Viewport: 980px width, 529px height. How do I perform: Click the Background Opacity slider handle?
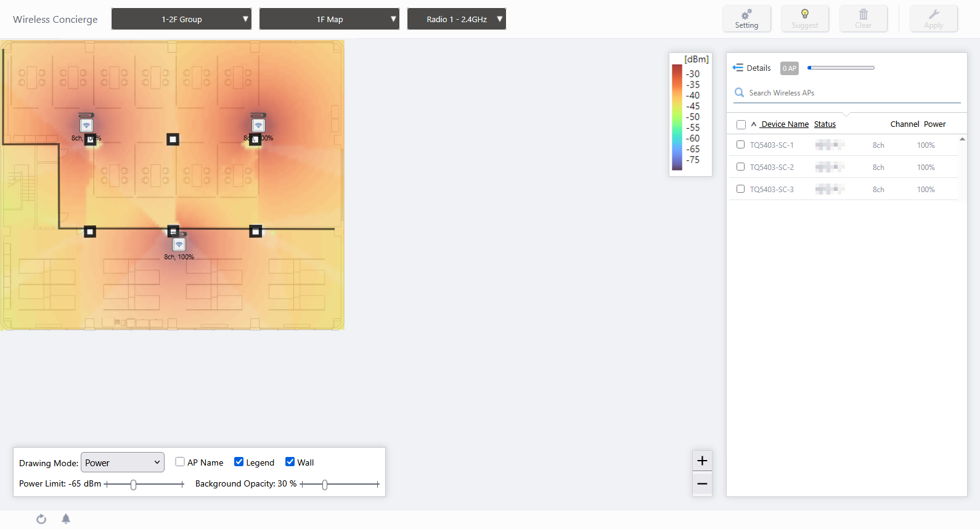pyautogui.click(x=325, y=485)
